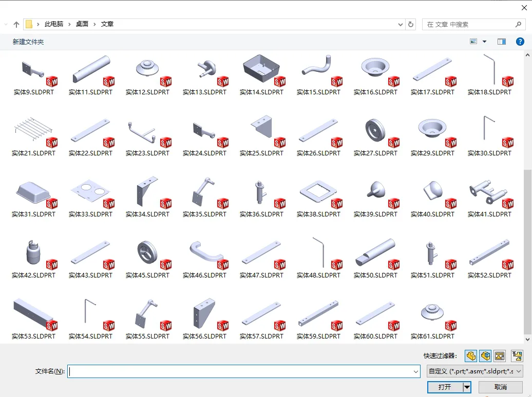This screenshot has height=397, width=532.
Task: Select 此电脑 in the breadcrumb path
Action: (54, 24)
